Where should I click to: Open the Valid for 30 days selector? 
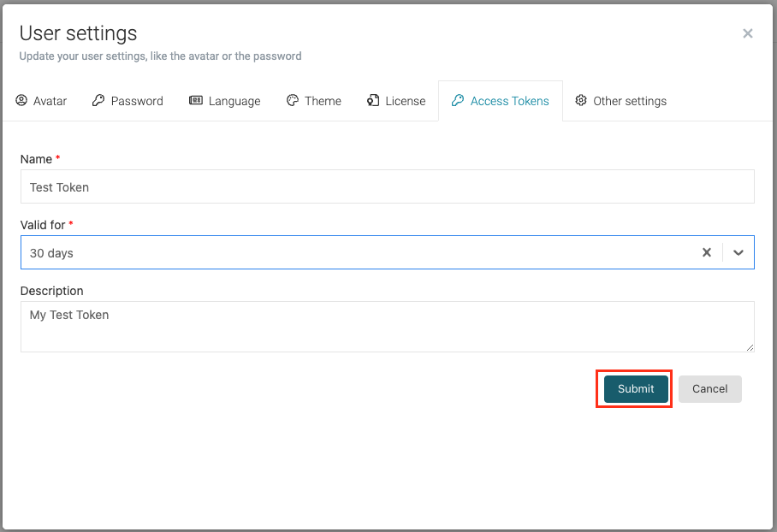342,252
